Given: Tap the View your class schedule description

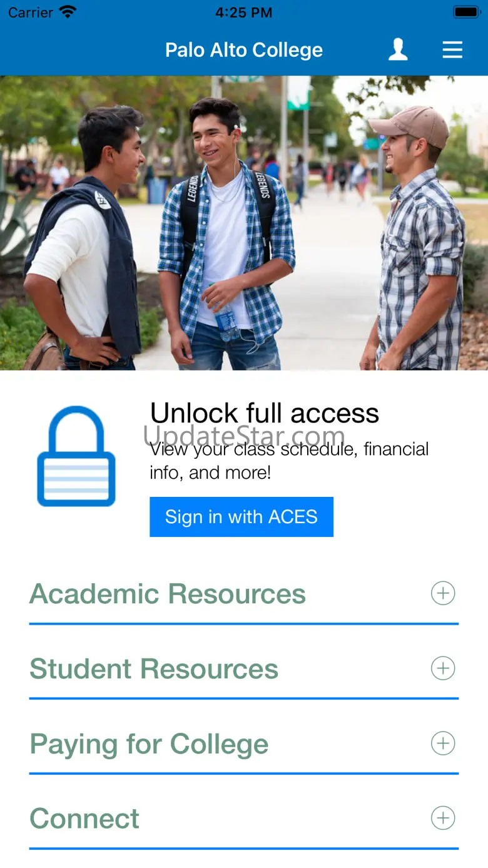Looking at the screenshot, I should tap(289, 461).
